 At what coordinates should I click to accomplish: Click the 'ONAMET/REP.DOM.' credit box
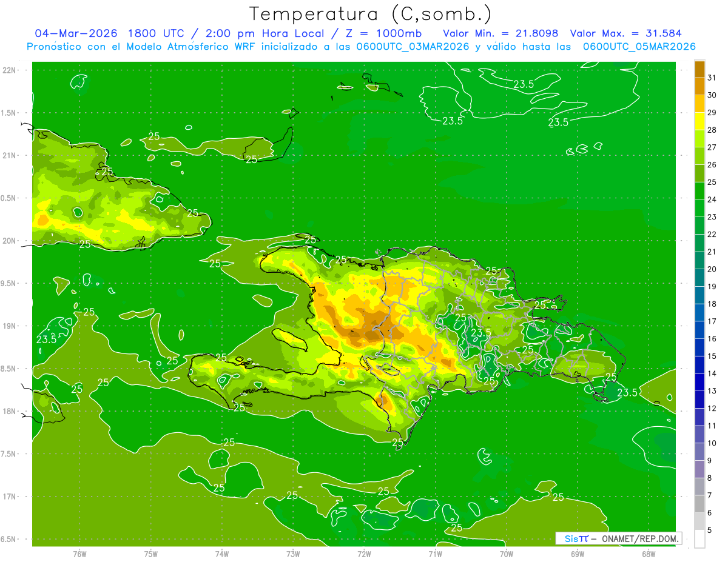point(618,538)
